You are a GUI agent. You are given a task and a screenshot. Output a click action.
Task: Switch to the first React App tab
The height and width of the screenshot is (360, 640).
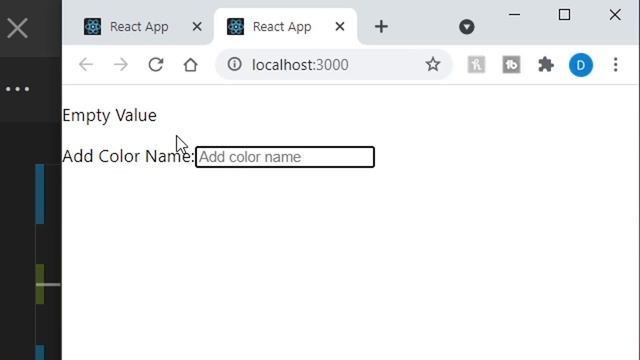[138, 27]
